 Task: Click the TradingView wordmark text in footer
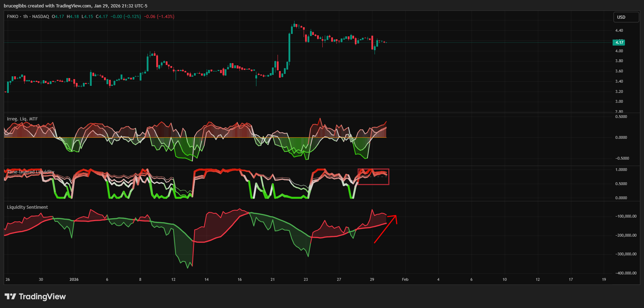pyautogui.click(x=42, y=296)
